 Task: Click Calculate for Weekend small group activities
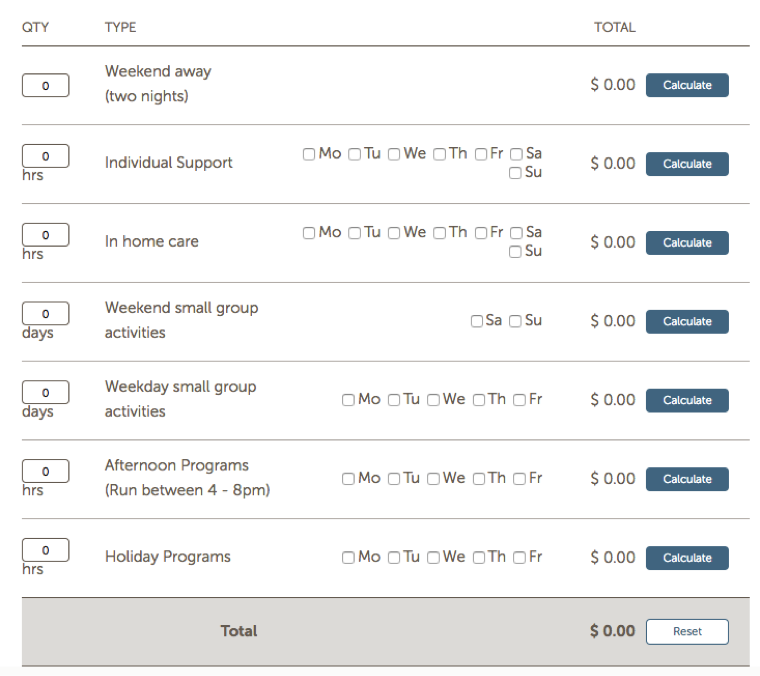(x=687, y=322)
